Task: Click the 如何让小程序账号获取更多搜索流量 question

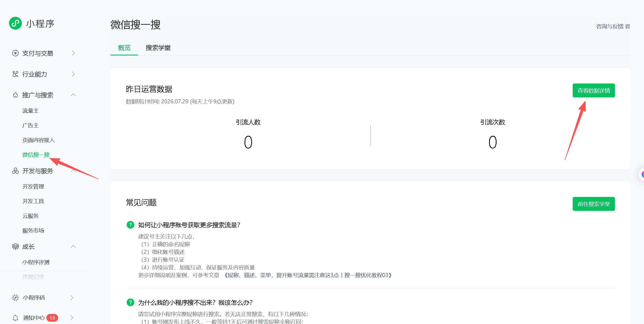Action: tap(189, 225)
